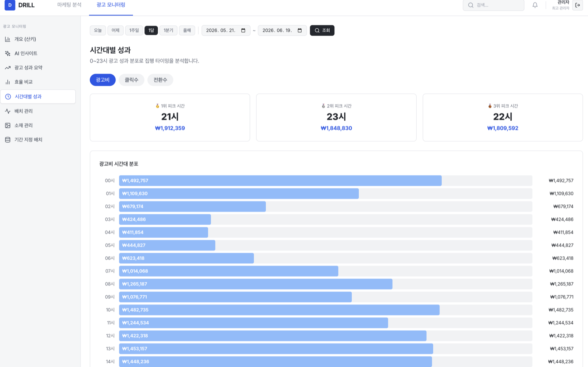Click the notification bell icon
Screen dimensions: 588x367
pyautogui.click(x=535, y=5)
